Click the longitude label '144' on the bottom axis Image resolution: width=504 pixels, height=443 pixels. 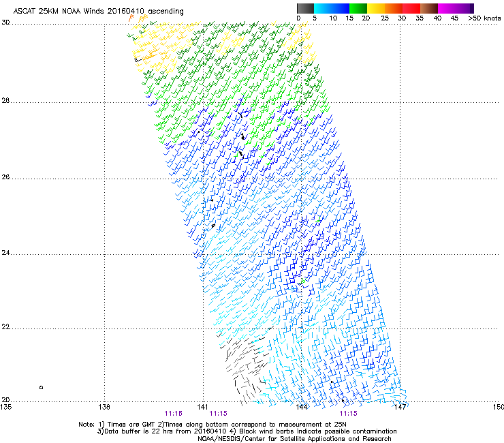click(x=302, y=407)
